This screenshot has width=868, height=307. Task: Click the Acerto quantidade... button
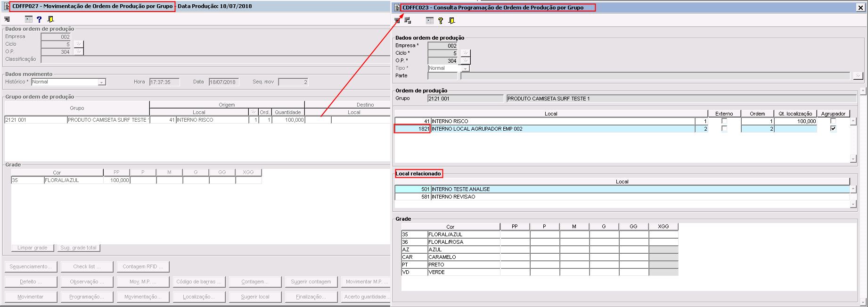[x=366, y=297]
